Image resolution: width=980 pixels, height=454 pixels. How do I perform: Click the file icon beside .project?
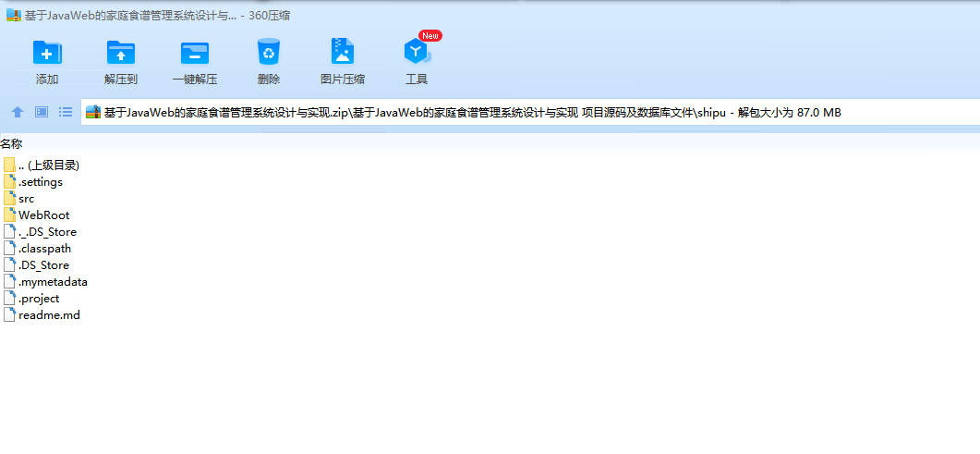pyautogui.click(x=9, y=298)
